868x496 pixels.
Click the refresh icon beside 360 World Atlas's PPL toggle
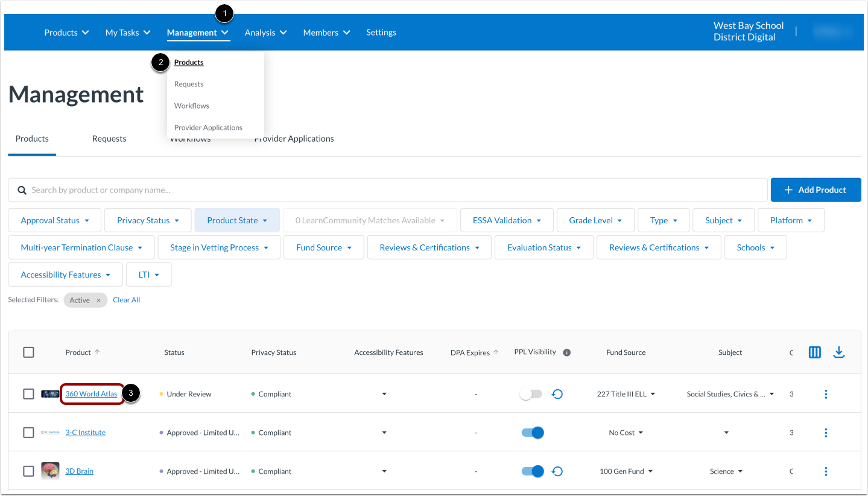pyautogui.click(x=557, y=393)
